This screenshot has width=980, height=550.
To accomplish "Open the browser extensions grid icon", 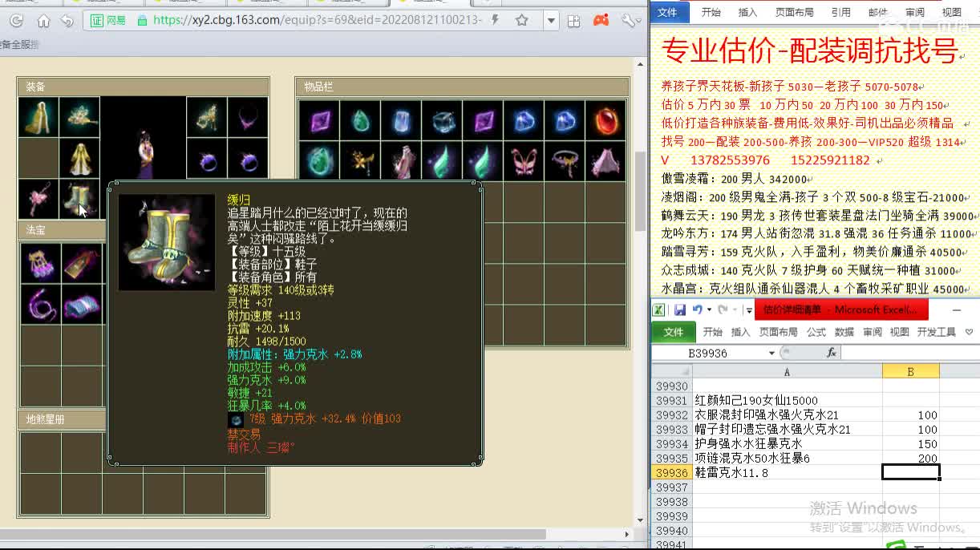I will (x=573, y=21).
